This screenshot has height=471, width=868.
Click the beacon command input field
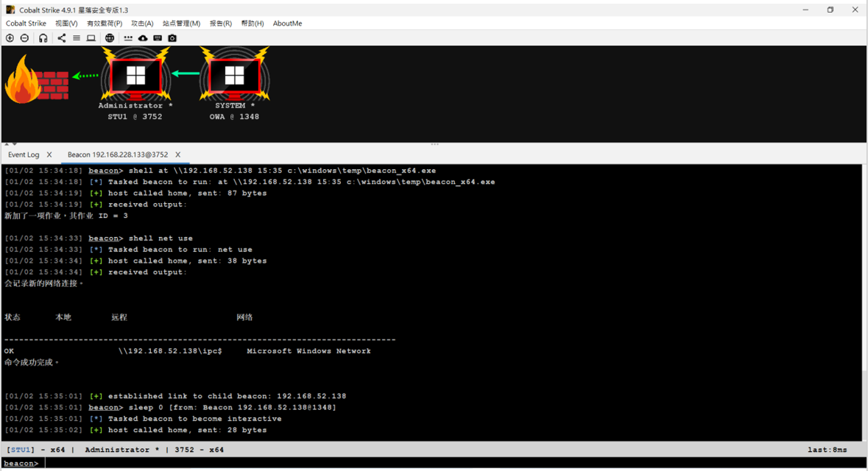click(454, 463)
